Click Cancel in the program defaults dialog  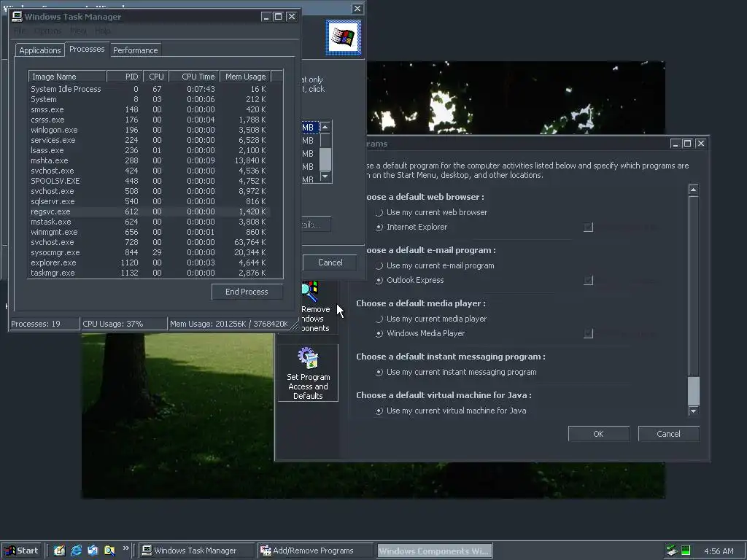coord(668,434)
